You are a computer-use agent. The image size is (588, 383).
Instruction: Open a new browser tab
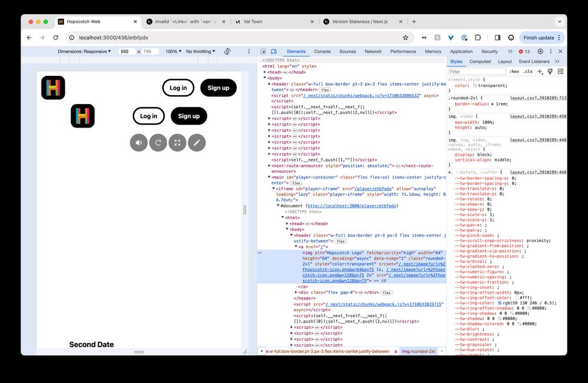point(414,22)
